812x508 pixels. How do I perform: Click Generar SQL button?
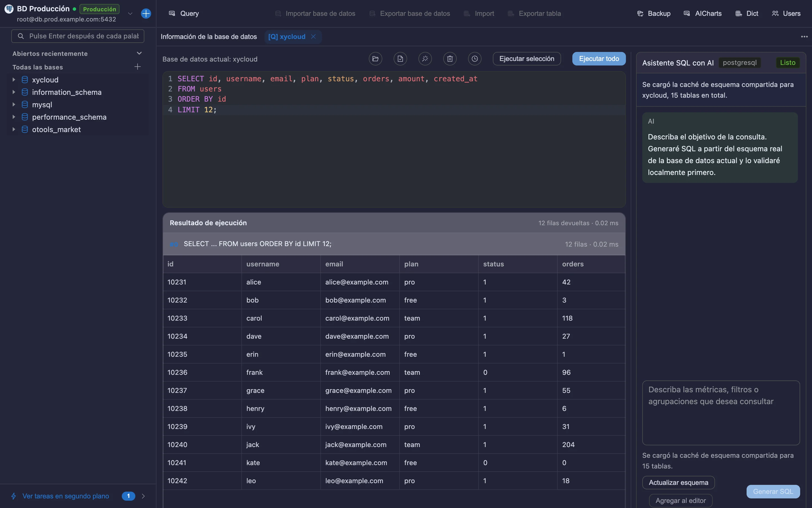click(773, 492)
